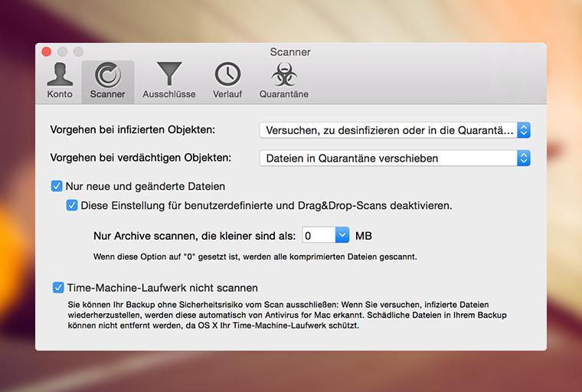Click the archive size value field

pyautogui.click(x=319, y=235)
